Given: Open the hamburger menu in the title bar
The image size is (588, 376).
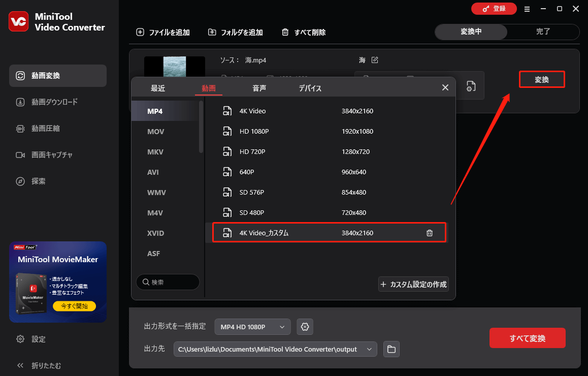Looking at the screenshot, I should click(x=527, y=9).
